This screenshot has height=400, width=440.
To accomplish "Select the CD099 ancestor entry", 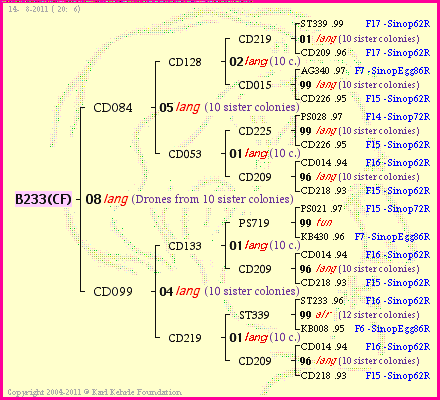I will tap(113, 292).
